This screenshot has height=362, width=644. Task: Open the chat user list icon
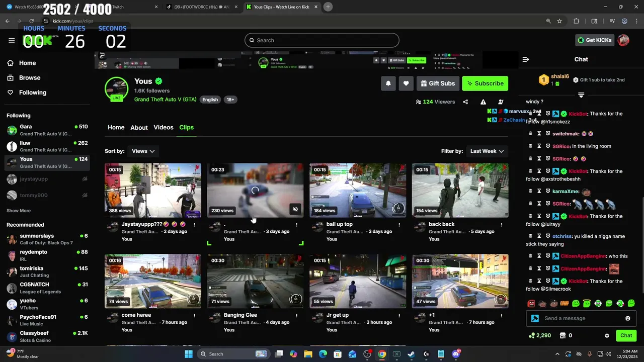pos(501,102)
